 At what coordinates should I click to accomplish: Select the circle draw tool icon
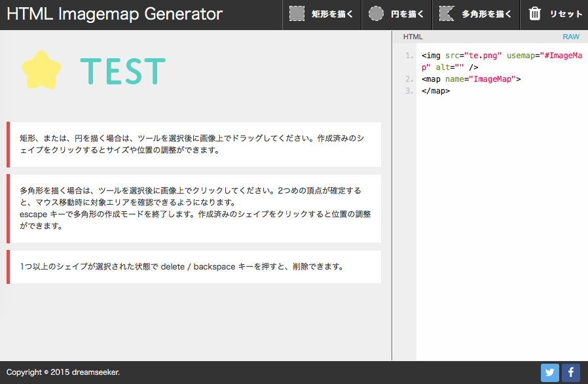coord(376,14)
